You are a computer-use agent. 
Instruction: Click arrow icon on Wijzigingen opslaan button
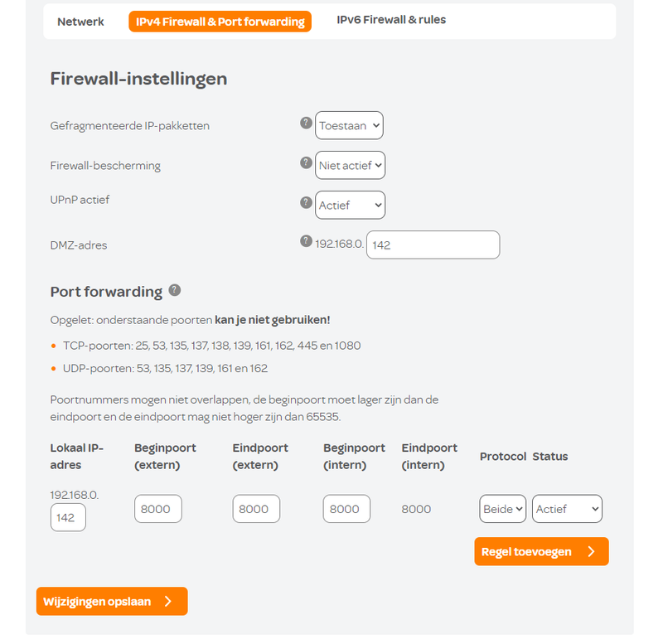pos(168,602)
